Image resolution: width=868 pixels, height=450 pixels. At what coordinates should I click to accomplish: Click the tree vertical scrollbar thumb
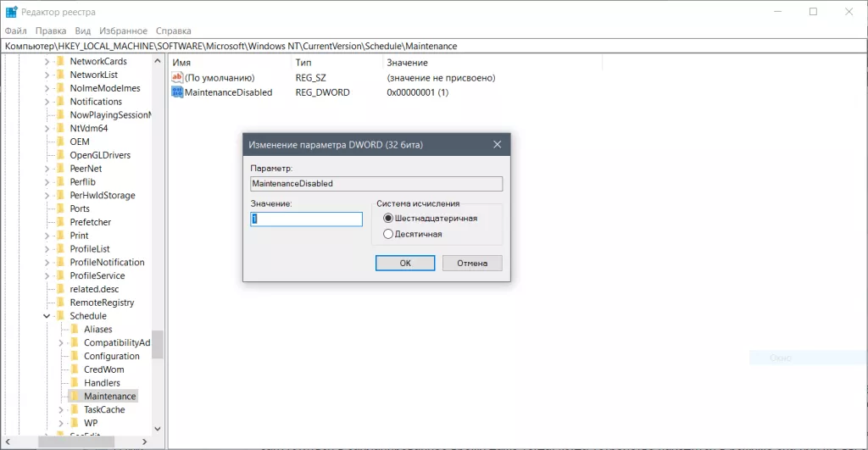tap(158, 344)
